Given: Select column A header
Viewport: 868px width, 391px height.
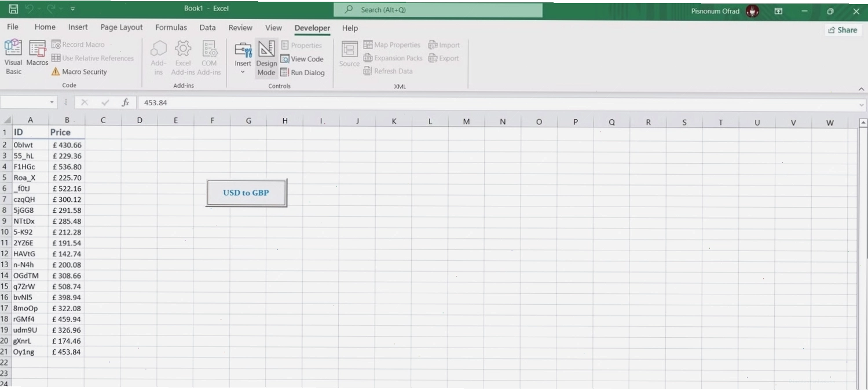Looking at the screenshot, I should pos(30,120).
